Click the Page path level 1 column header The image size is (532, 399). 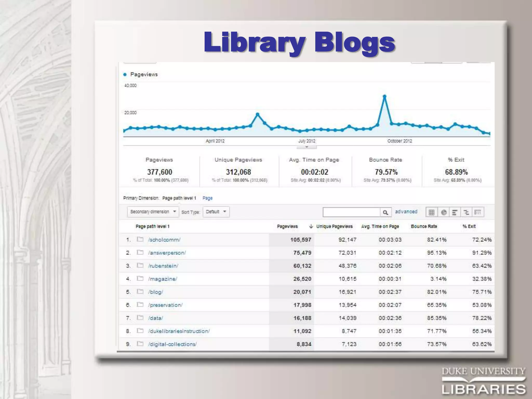pyautogui.click(x=152, y=226)
